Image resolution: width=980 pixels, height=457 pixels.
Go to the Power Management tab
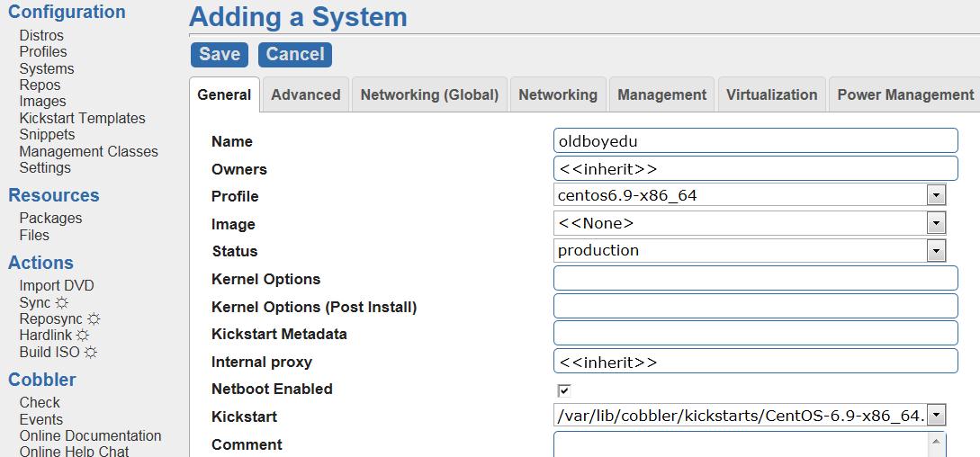click(905, 94)
